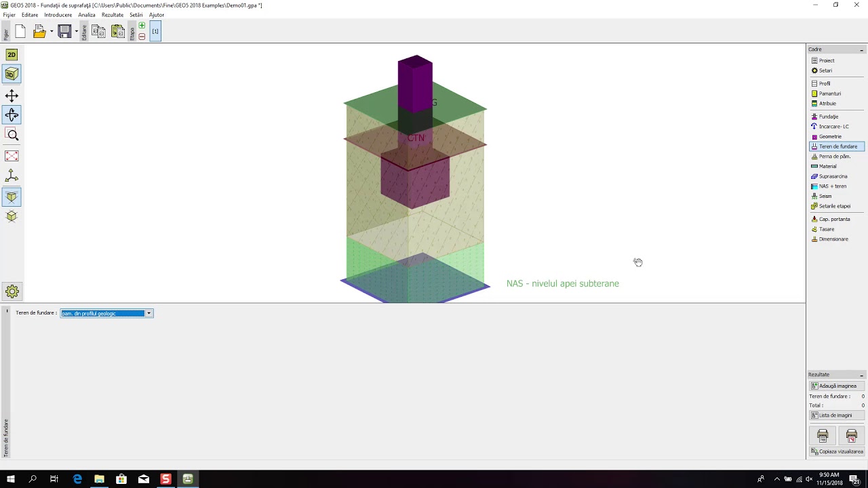Click the Adaugă imaginea button
The width and height of the screenshot is (868, 488).
click(x=837, y=386)
